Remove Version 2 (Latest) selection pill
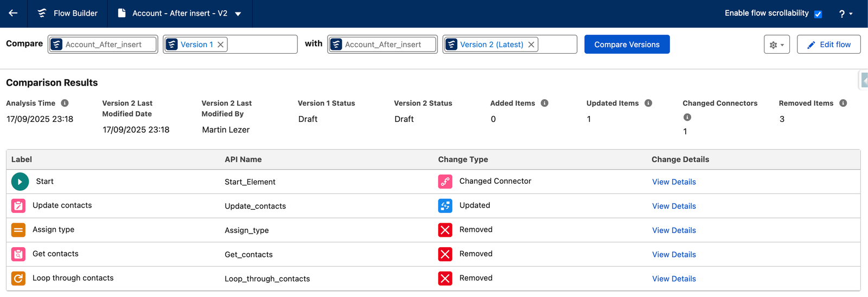 coord(531,44)
